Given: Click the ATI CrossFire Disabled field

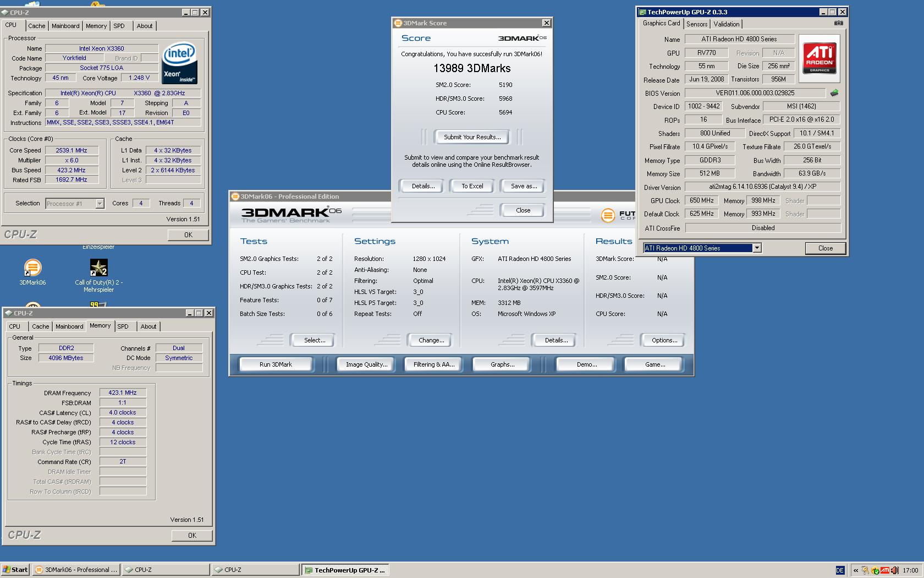Looking at the screenshot, I should 763,228.
